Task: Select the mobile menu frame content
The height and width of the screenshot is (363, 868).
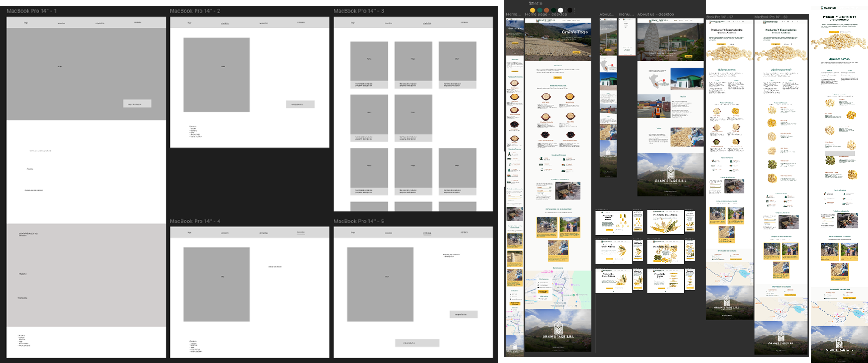Action: (x=627, y=36)
